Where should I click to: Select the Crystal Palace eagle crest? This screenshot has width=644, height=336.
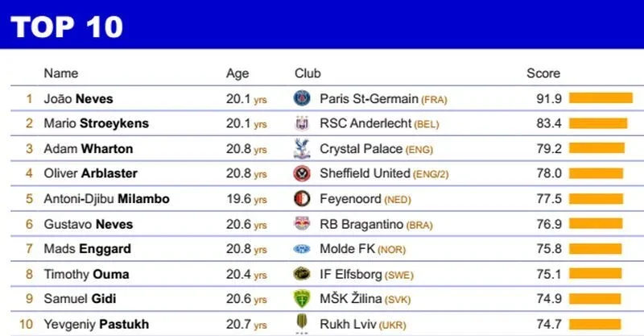[302, 149]
